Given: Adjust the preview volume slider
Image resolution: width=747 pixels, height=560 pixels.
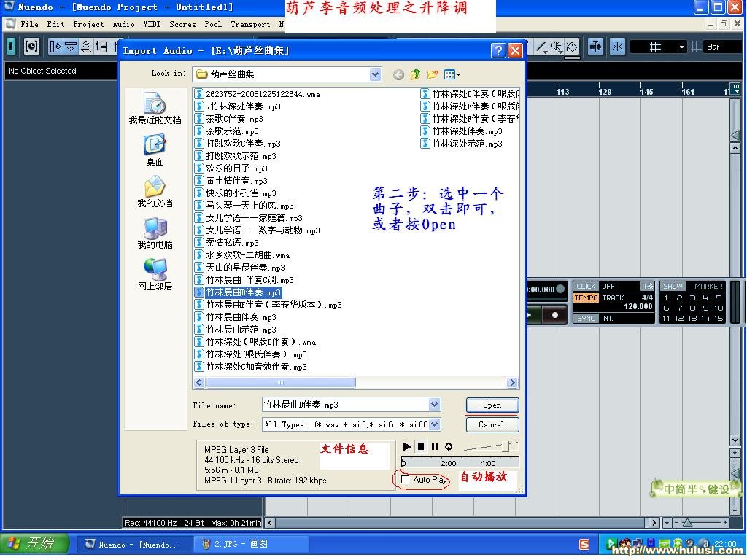Looking at the screenshot, I should [x=508, y=446].
